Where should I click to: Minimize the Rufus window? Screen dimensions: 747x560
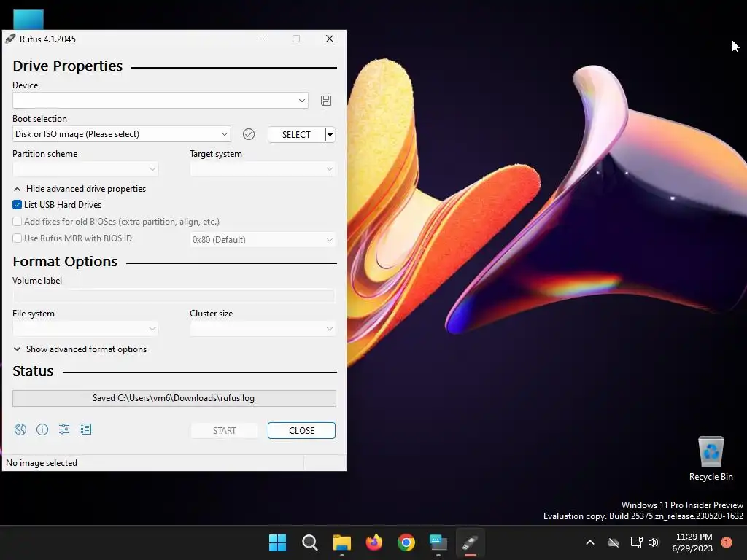click(263, 39)
